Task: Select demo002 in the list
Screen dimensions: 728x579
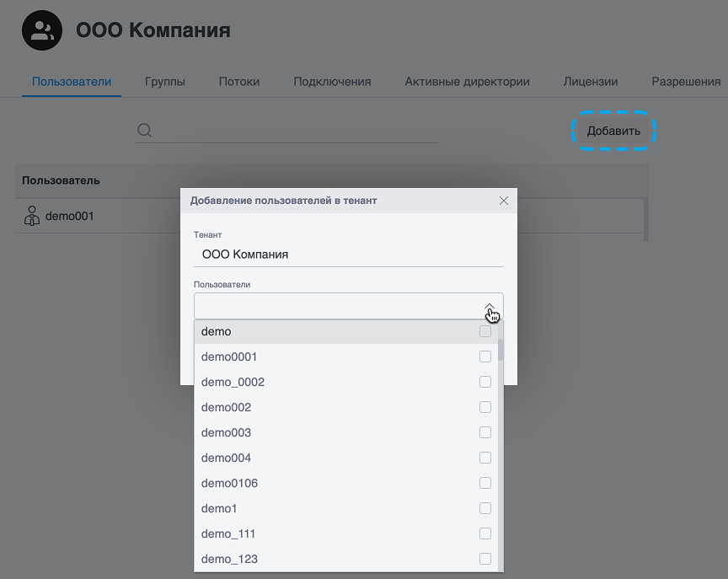Action: point(346,407)
